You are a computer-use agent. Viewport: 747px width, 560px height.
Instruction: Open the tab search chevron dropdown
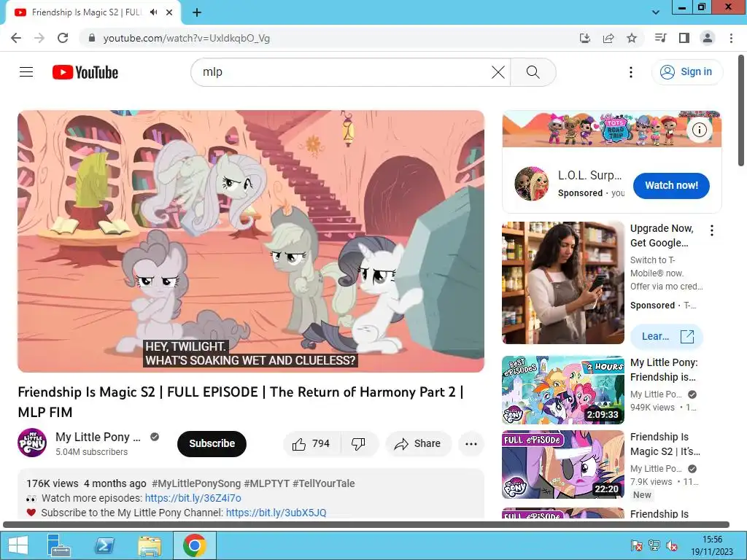click(656, 12)
